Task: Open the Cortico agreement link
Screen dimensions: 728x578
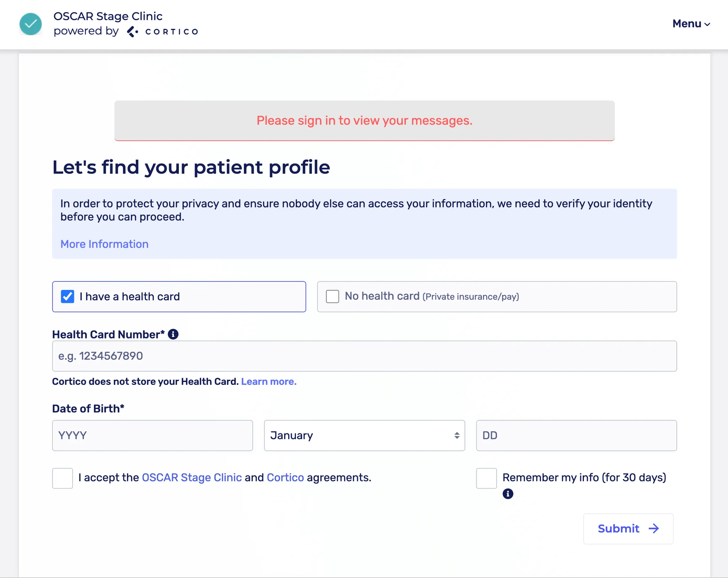Action: (285, 477)
